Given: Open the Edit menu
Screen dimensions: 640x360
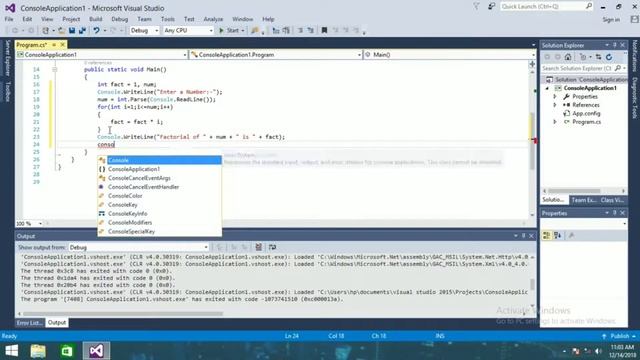Looking at the screenshot, I should (27, 19).
